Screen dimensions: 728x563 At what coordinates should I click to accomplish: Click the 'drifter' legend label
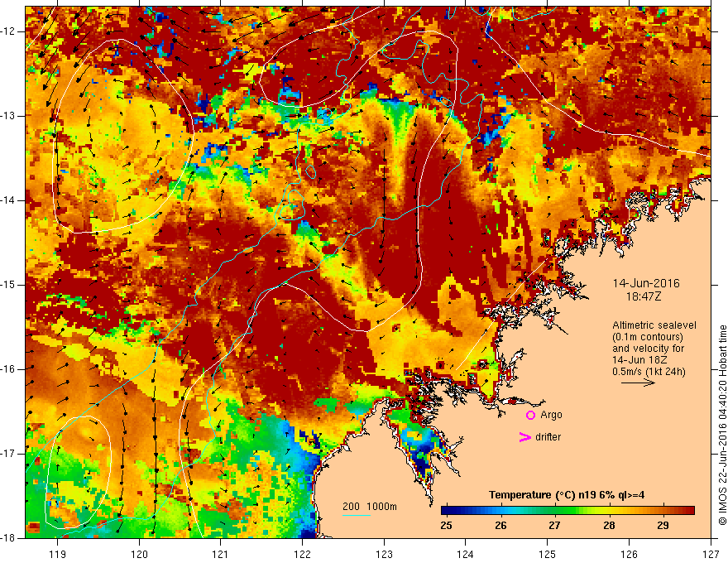tap(548, 437)
